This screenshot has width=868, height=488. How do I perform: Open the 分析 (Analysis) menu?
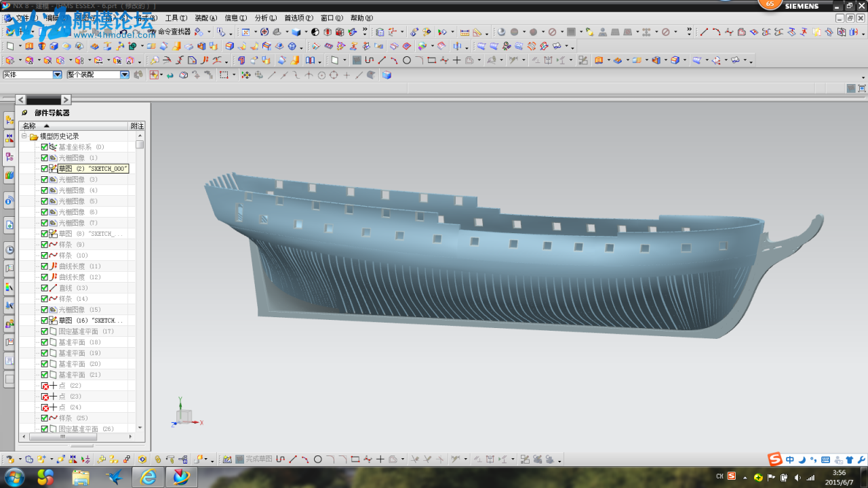coord(265,18)
